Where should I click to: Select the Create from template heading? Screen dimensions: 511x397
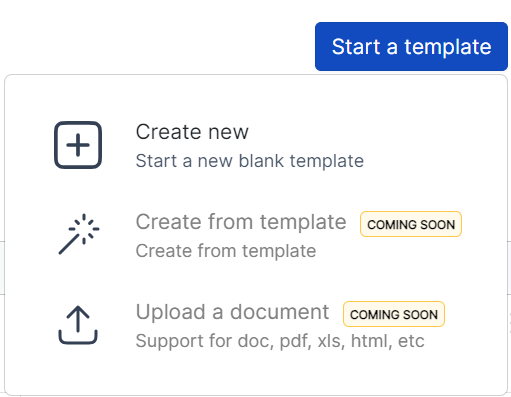[241, 222]
